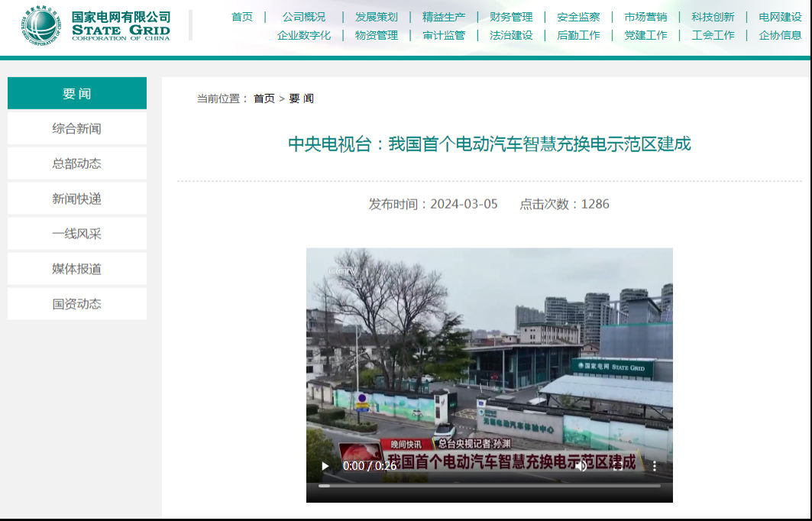Open 电网建设 navigation item
The height and width of the screenshot is (521, 812).
(x=781, y=17)
